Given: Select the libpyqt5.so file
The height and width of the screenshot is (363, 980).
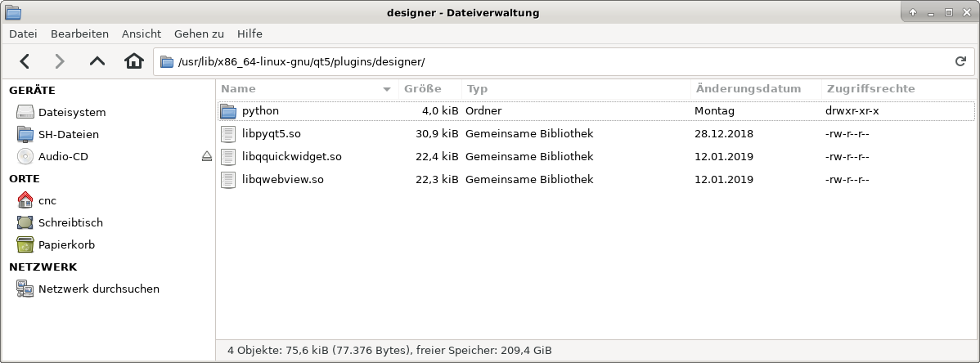Looking at the screenshot, I should [272, 134].
